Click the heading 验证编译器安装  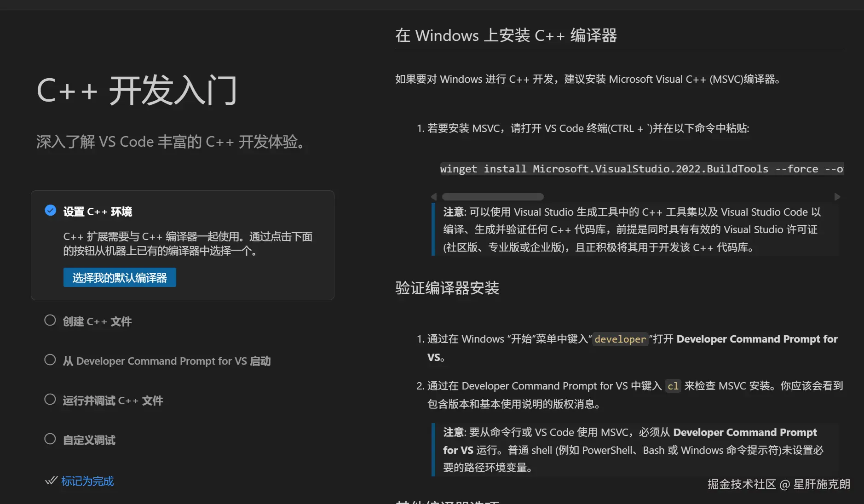(447, 288)
